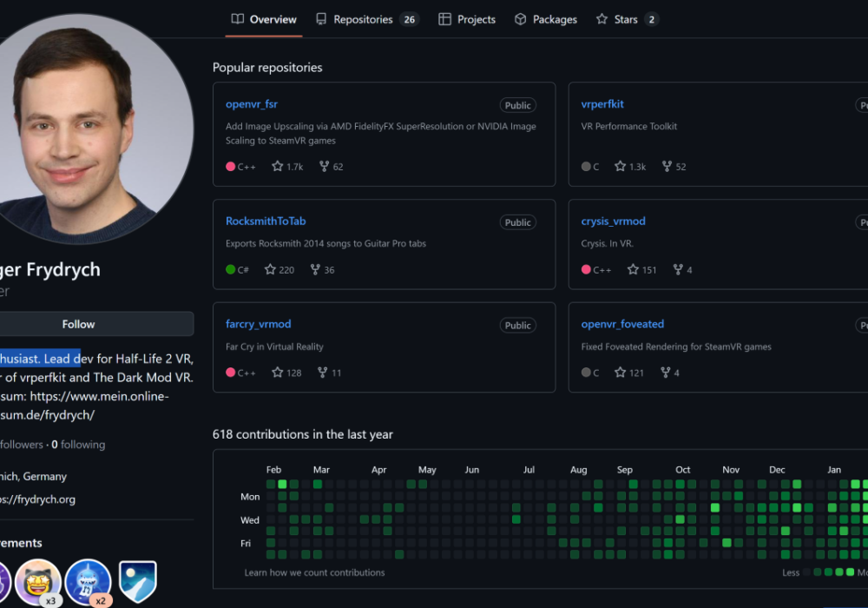Click Learn how we count contributions

(314, 572)
